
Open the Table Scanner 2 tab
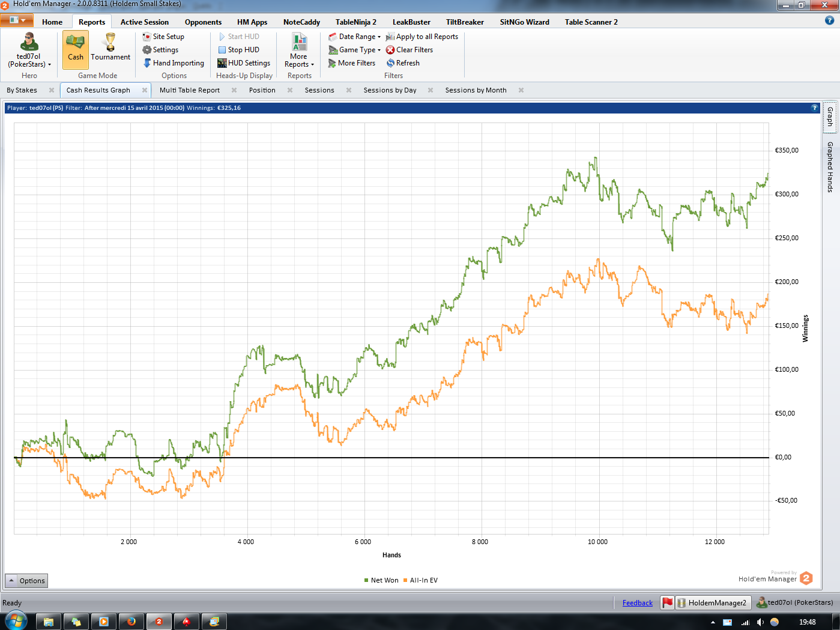pos(591,22)
